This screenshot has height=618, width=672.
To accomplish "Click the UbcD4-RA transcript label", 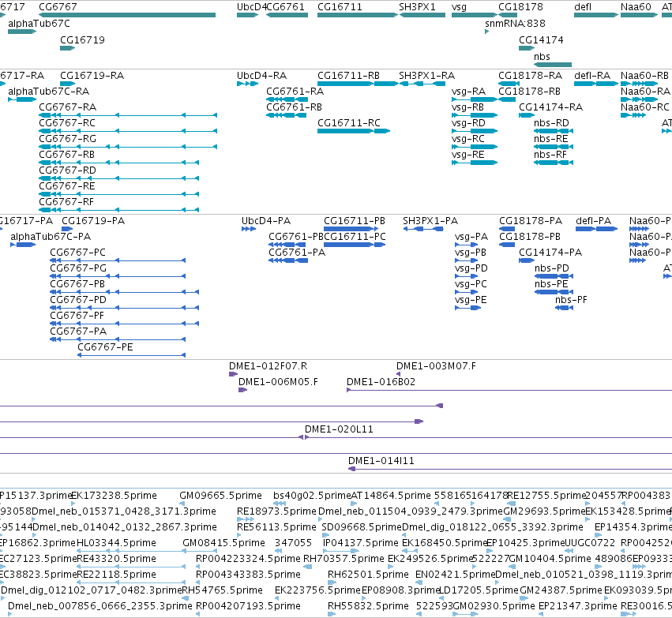I will coord(262,76).
